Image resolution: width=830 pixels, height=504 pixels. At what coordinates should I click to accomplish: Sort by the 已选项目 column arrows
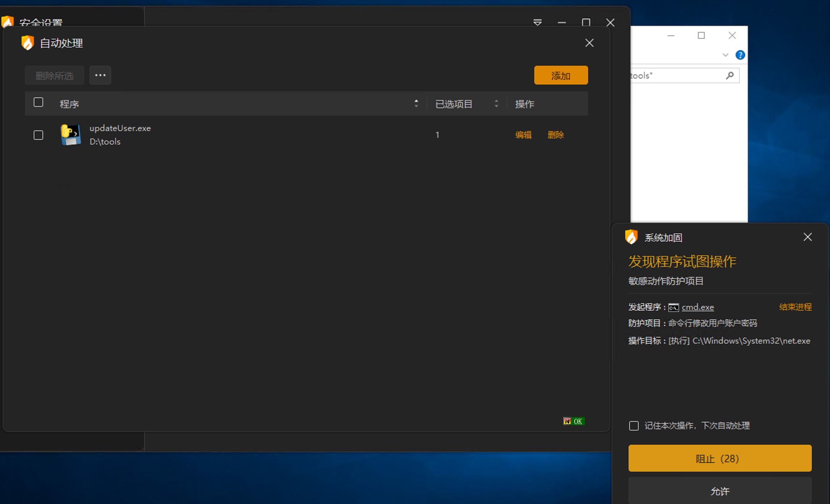coord(497,103)
